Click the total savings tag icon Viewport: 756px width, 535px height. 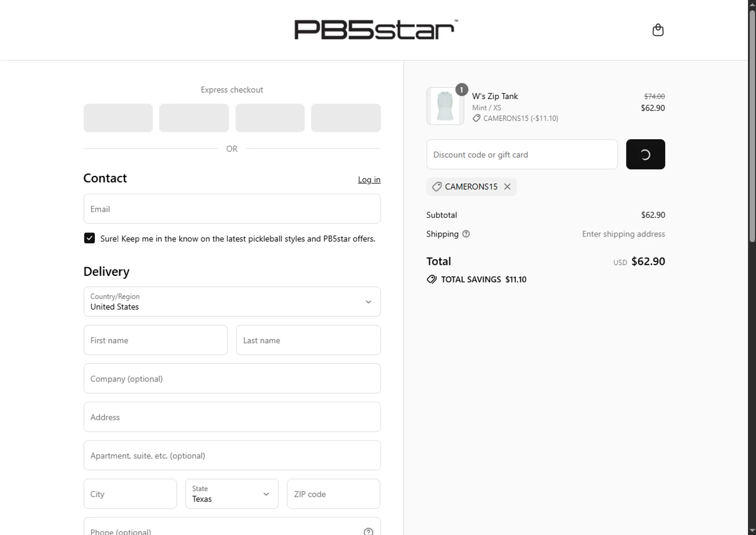431,279
